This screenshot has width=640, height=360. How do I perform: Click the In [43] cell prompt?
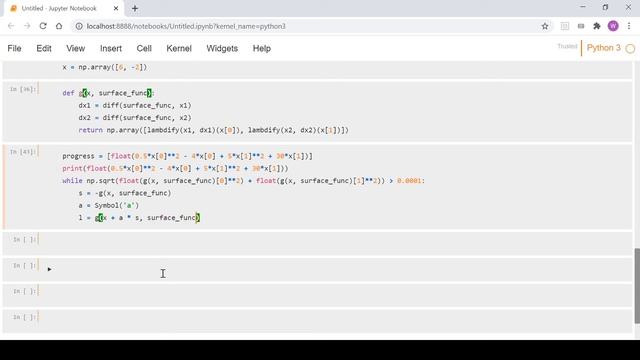point(23,152)
